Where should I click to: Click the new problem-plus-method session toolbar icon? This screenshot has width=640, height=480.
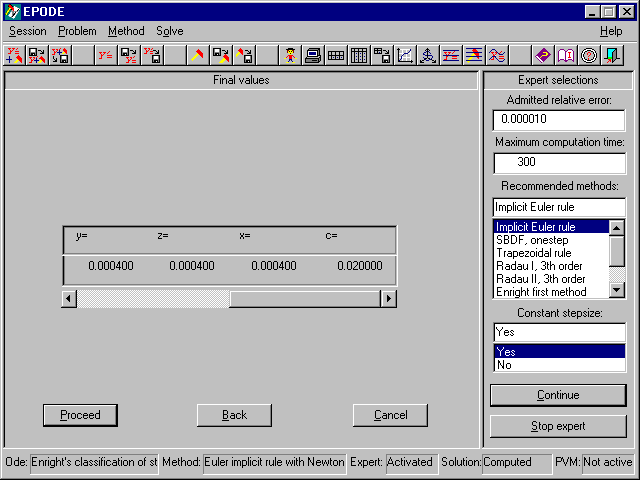[14, 55]
